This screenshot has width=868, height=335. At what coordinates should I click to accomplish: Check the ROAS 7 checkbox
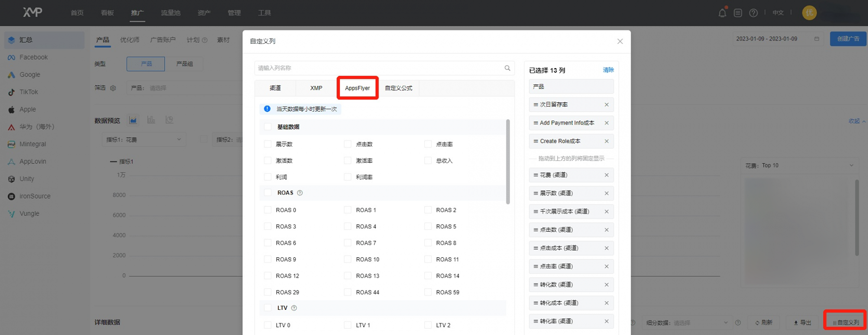(348, 243)
